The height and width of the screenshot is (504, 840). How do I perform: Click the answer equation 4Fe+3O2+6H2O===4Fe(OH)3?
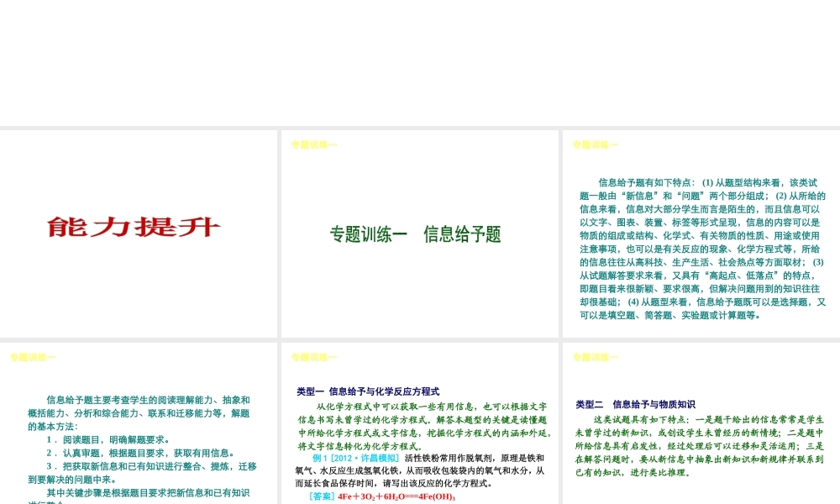click(396, 496)
